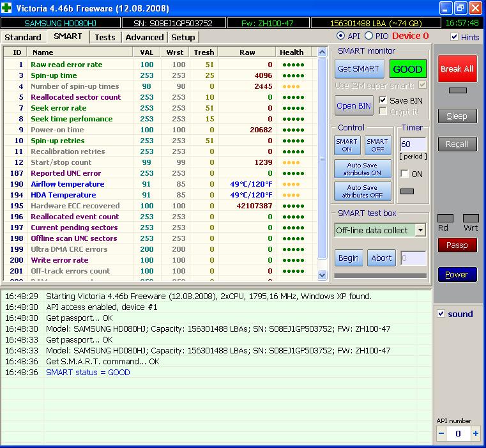Viewport: 486px width, 448px height.
Task: Click the Name column header
Action: point(80,52)
